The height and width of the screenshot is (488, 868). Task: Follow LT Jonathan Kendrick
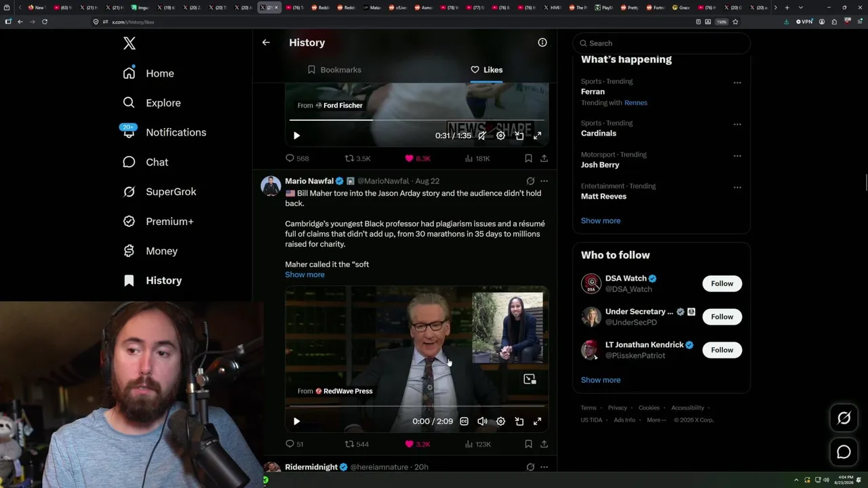pos(722,350)
